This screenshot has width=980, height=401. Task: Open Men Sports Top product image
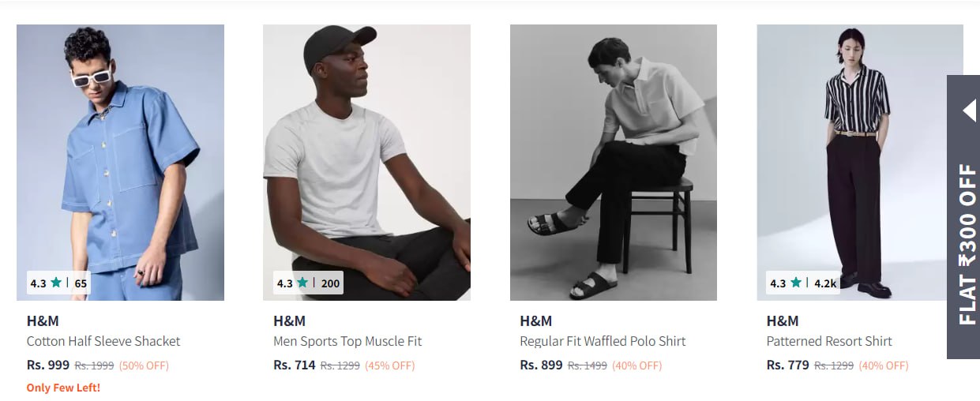point(366,158)
